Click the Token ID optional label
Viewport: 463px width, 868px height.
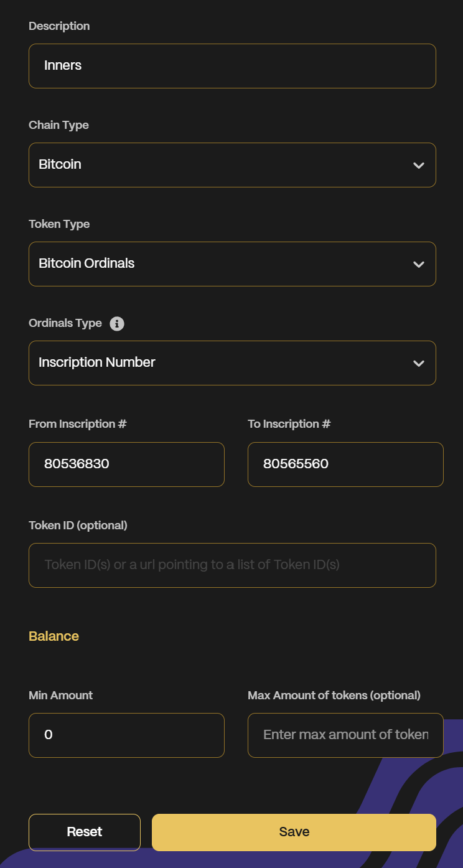tap(78, 525)
